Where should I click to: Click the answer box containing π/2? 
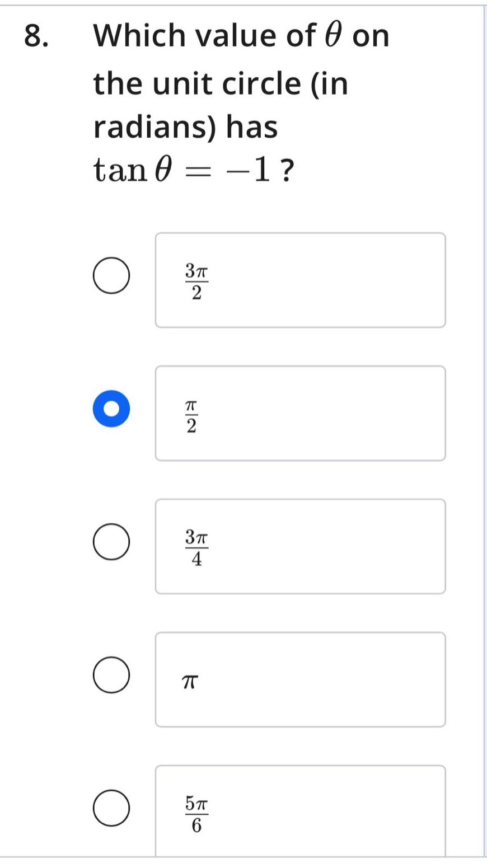[x=301, y=414]
